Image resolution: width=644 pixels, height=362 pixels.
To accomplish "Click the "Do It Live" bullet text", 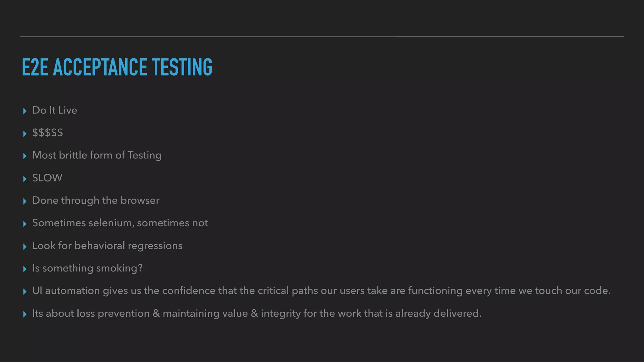I will (x=55, y=110).
